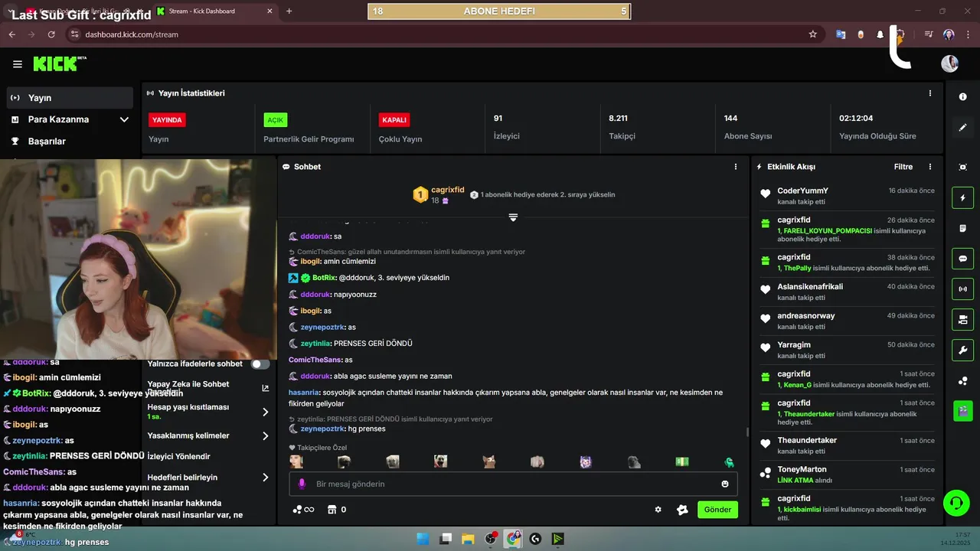Go back with browser back arrow
Screen dimensions: 980x551
(x=11, y=34)
